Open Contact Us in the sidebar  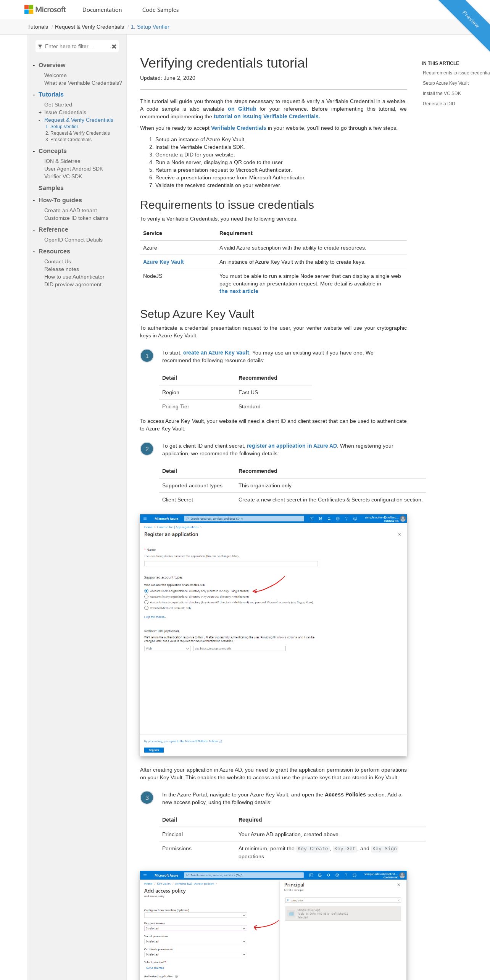tap(58, 261)
